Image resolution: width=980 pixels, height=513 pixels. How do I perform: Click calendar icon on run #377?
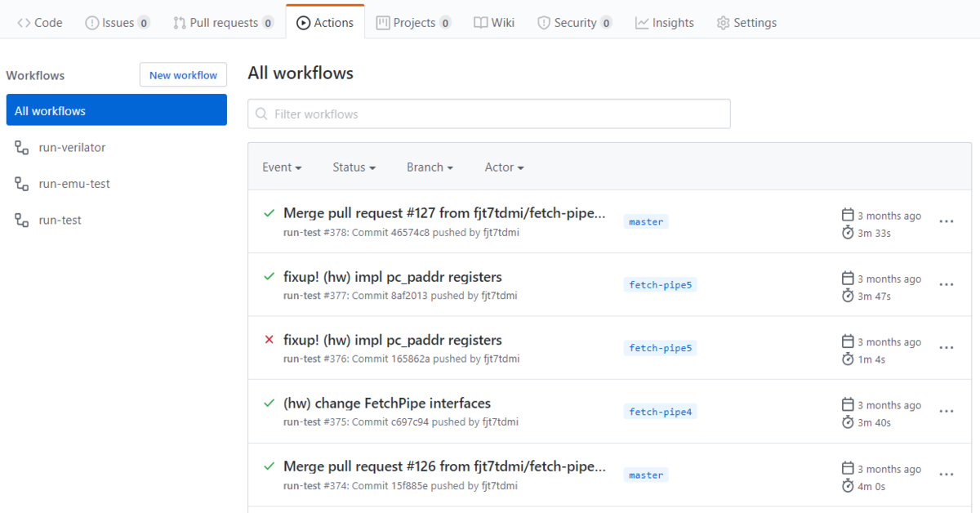pyautogui.click(x=848, y=278)
